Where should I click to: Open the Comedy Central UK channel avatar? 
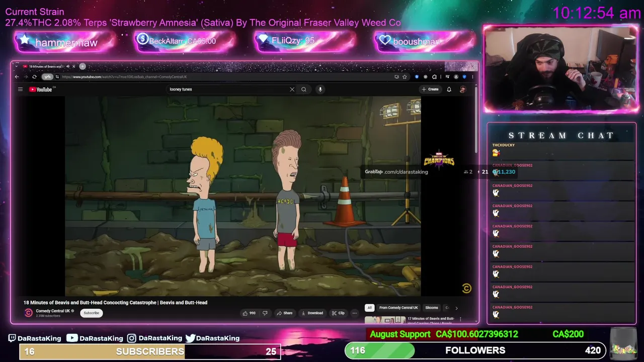click(x=29, y=313)
